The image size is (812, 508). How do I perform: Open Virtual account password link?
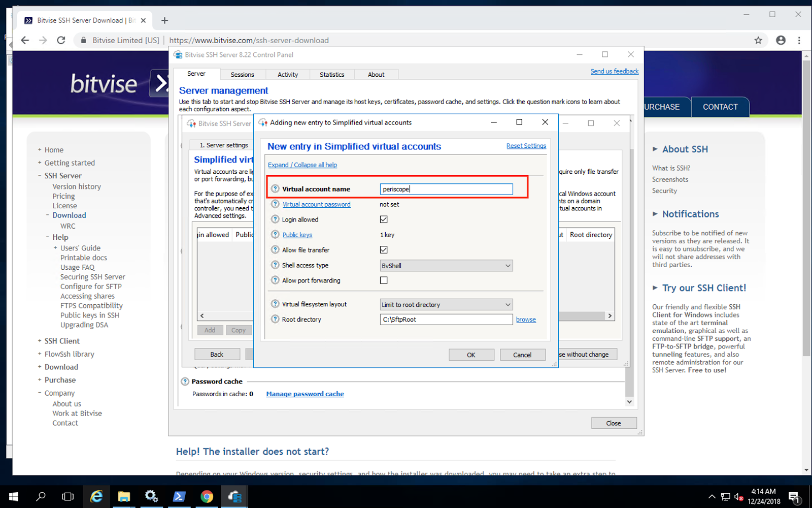click(x=317, y=204)
